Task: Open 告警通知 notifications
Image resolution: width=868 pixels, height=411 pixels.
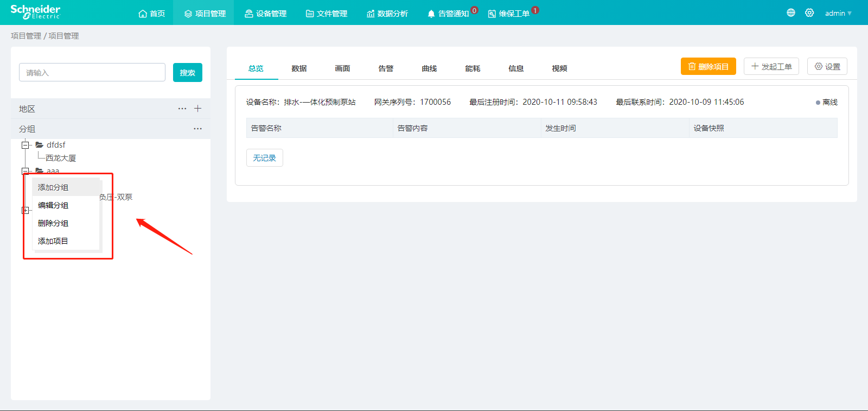Action: coord(448,13)
